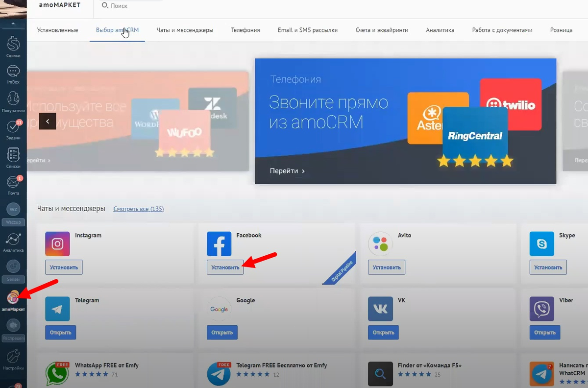Click Finder от Команда F5 icon
Screen dimensions: 588x388
coord(380,374)
